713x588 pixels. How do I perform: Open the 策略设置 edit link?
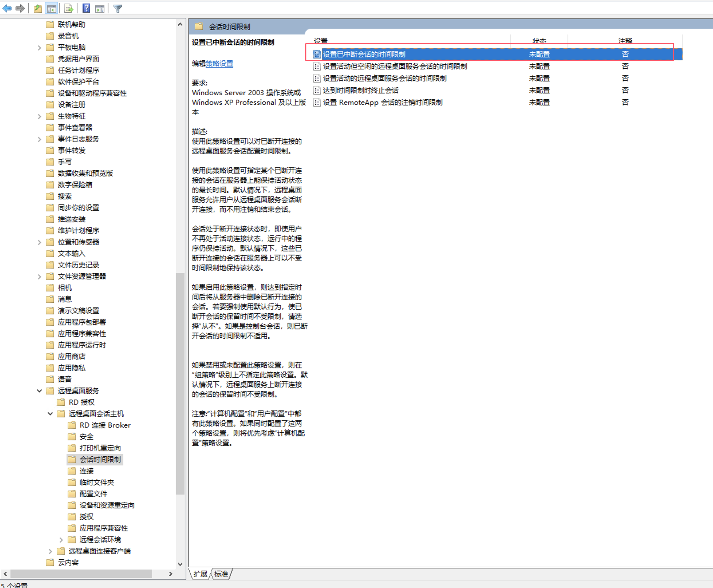point(219,64)
